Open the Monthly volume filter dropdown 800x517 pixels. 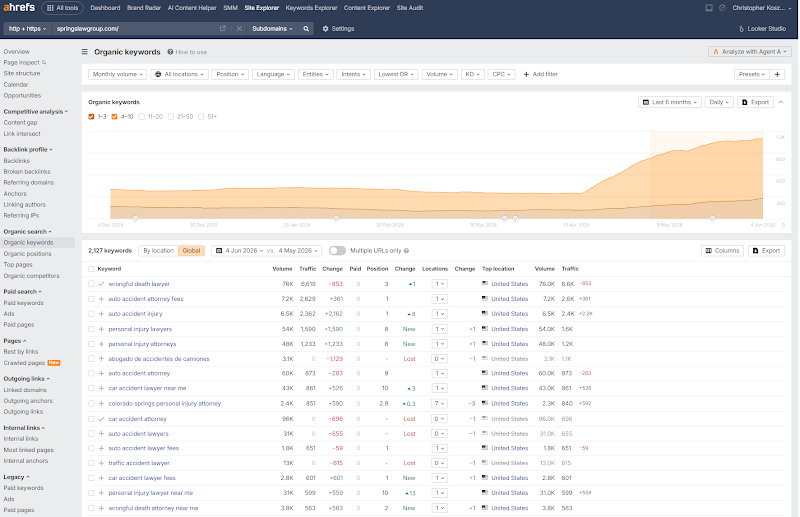pos(118,75)
